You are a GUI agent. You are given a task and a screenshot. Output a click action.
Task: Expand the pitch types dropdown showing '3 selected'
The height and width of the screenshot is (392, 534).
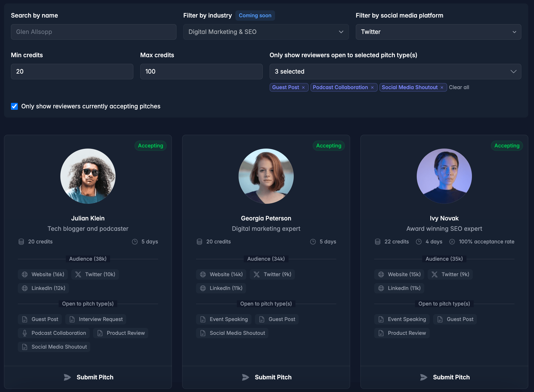[x=395, y=72]
